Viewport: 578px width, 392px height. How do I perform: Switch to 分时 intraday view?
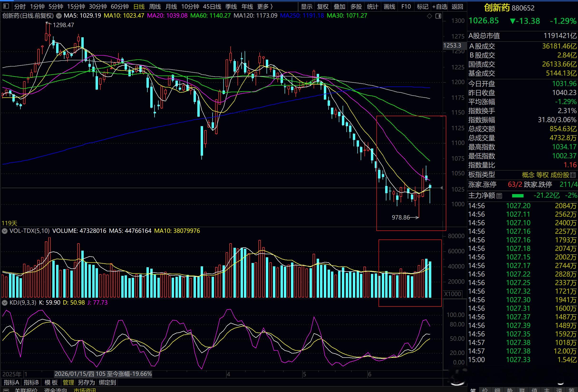point(20,6)
